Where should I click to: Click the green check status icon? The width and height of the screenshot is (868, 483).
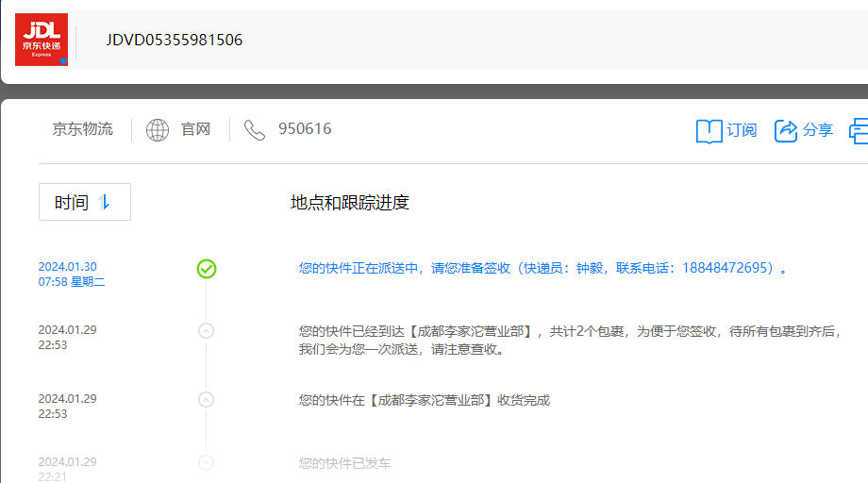pyautogui.click(x=207, y=269)
